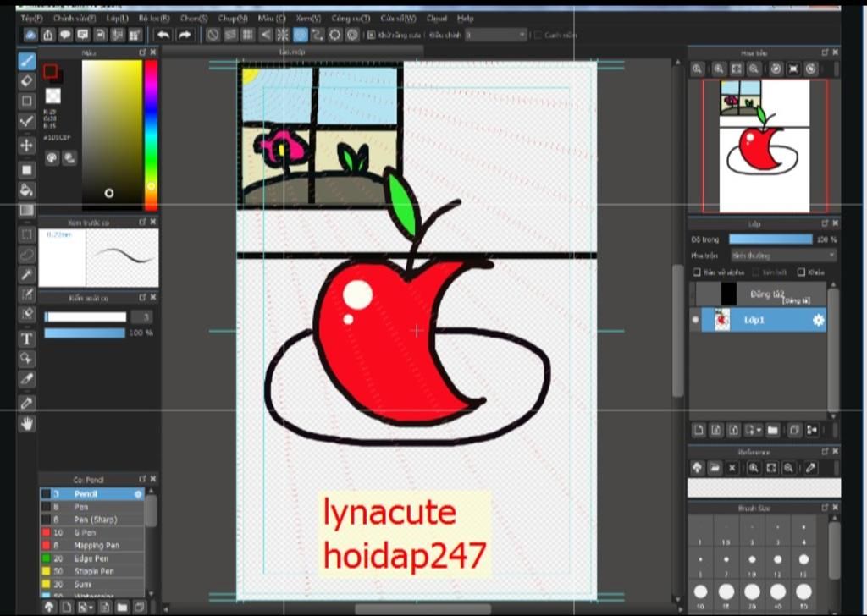The height and width of the screenshot is (616, 867).
Task: Select the Hand tool
Action: [26, 424]
